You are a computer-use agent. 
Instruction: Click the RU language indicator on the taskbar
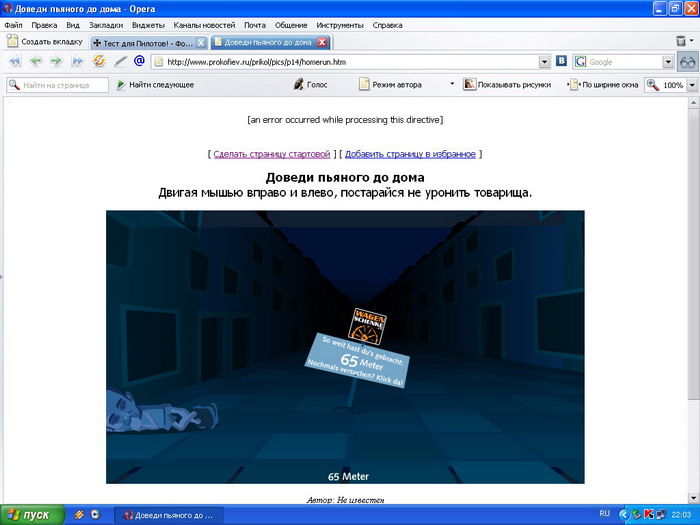pyautogui.click(x=604, y=514)
